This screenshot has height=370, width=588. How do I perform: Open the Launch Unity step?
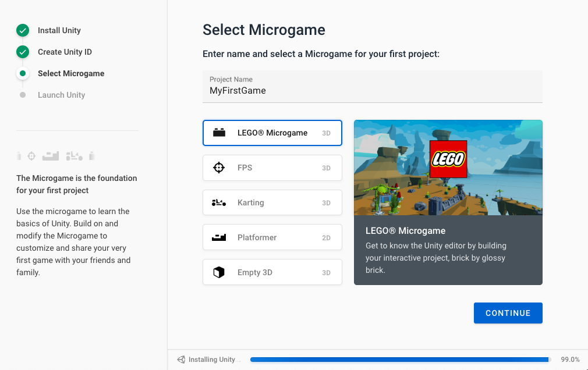(x=61, y=95)
